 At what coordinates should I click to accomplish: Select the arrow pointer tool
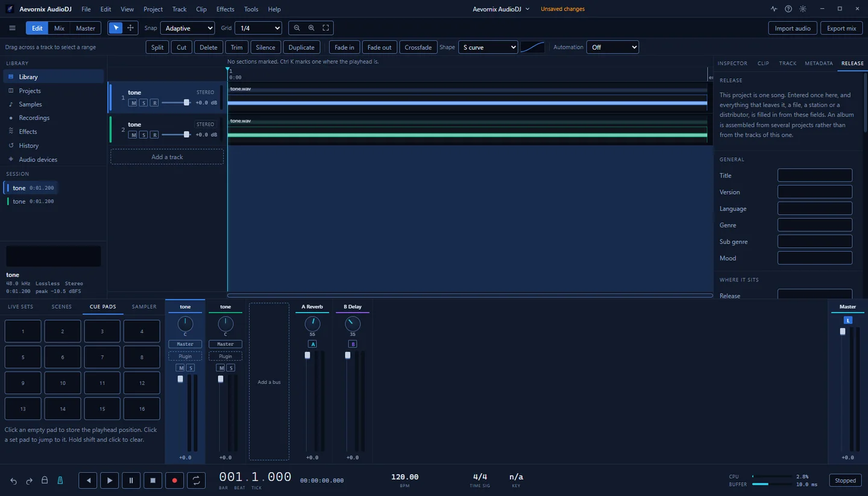coord(116,28)
